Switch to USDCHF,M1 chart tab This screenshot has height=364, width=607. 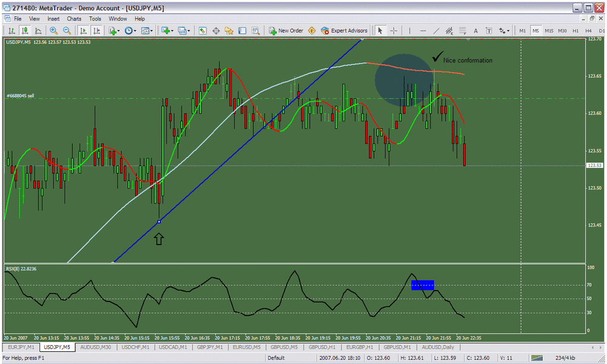pyautogui.click(x=135, y=347)
